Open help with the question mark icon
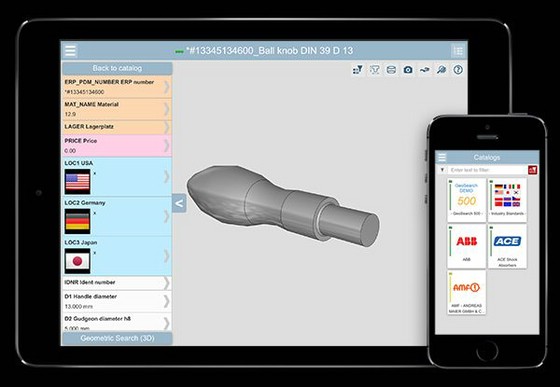The image size is (560, 387). 458,70
